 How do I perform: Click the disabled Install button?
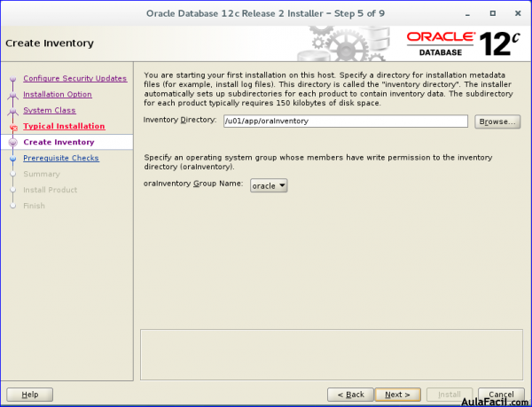(x=450, y=395)
